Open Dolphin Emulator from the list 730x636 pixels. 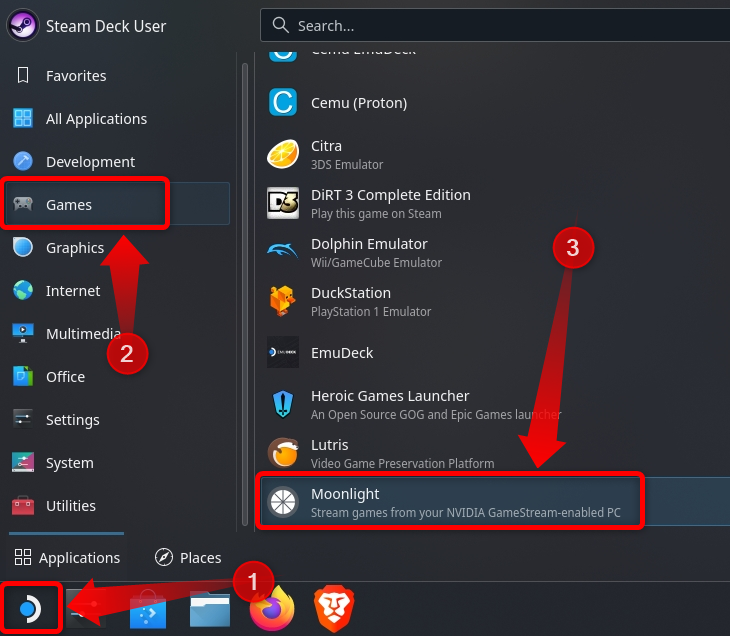370,252
